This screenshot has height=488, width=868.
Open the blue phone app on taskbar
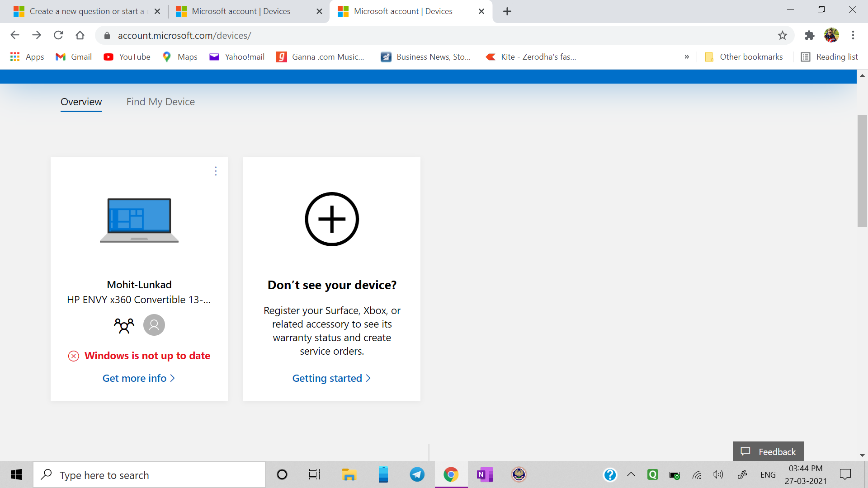383,474
